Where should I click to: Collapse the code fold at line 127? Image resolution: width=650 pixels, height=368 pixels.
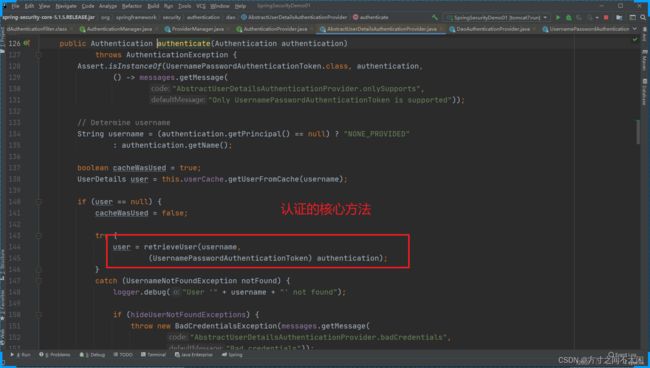pyautogui.click(x=38, y=55)
